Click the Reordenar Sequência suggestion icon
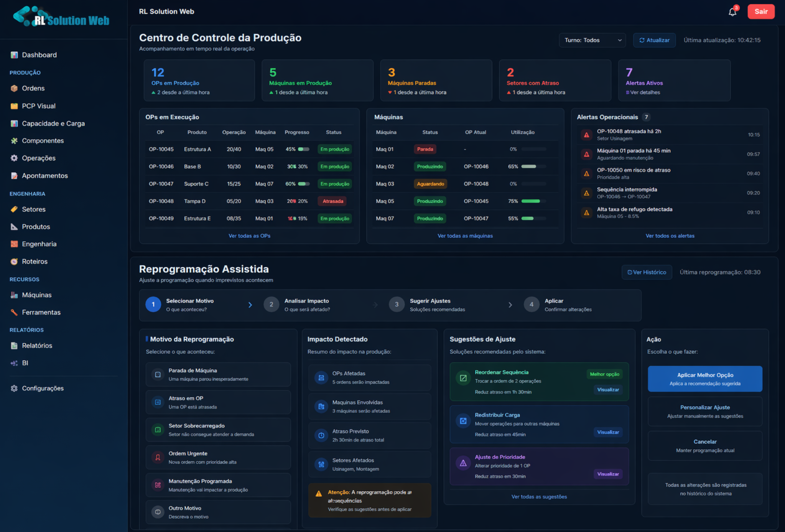The height and width of the screenshot is (532, 785). (463, 378)
